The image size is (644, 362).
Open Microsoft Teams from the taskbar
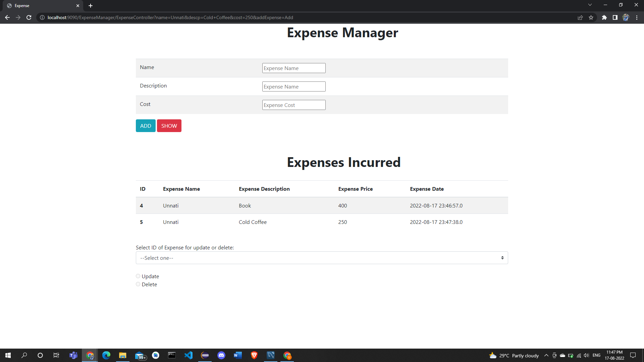[73, 355]
